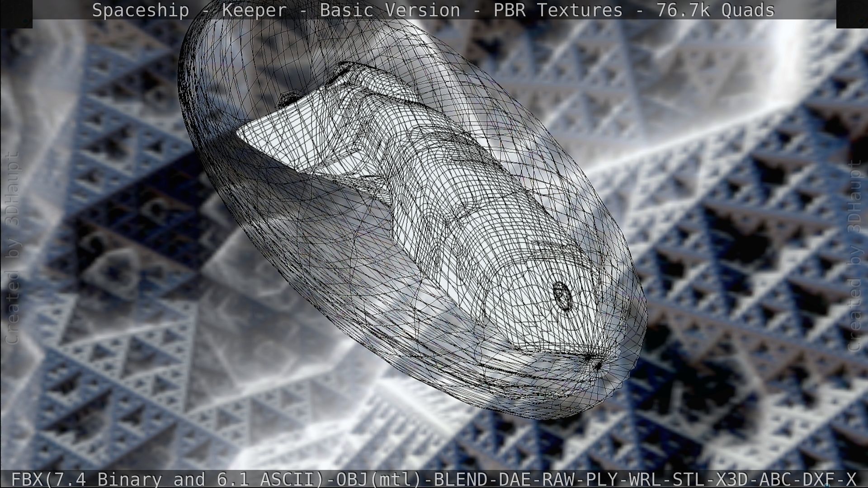
Task: Click "FBX(7.4 Binary and 6.1 ASCII)" format text
Action: tap(167, 479)
